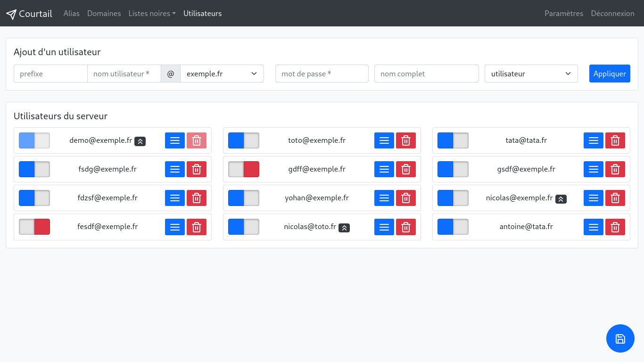Click the gdff@exemple.fr address text

[317, 169]
